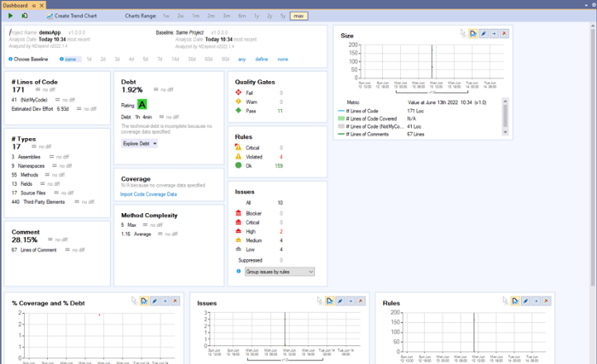Click the Size legend scrollbar down arrow
This screenshot has width=597, height=364.
(504, 130)
